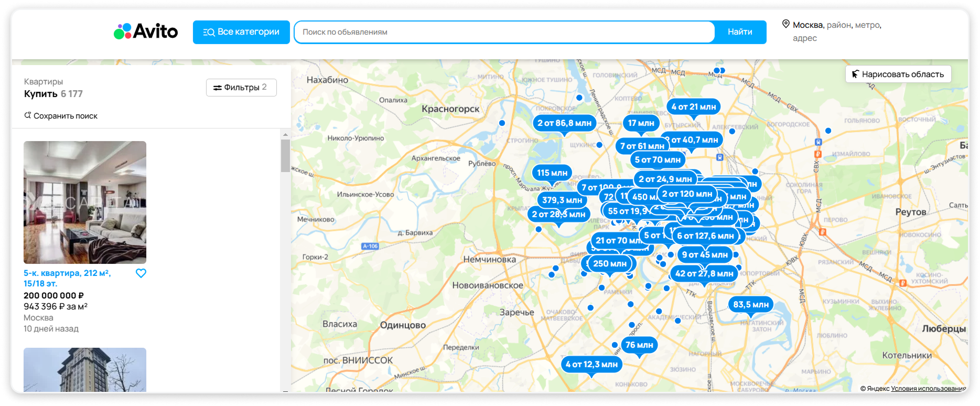This screenshot has height=406, width=980.
Task: Select the 76 млн map marker
Action: pyautogui.click(x=639, y=345)
